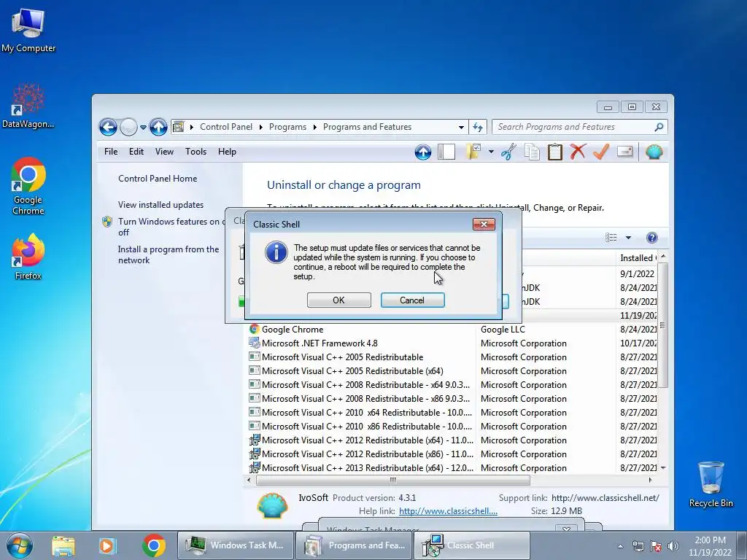Click the Programs breadcrumb segment

tap(287, 127)
